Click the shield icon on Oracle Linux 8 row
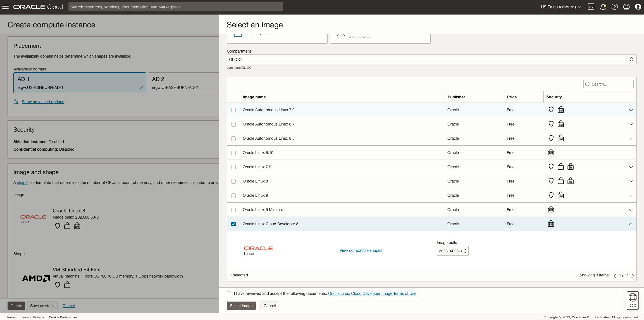 551,181
